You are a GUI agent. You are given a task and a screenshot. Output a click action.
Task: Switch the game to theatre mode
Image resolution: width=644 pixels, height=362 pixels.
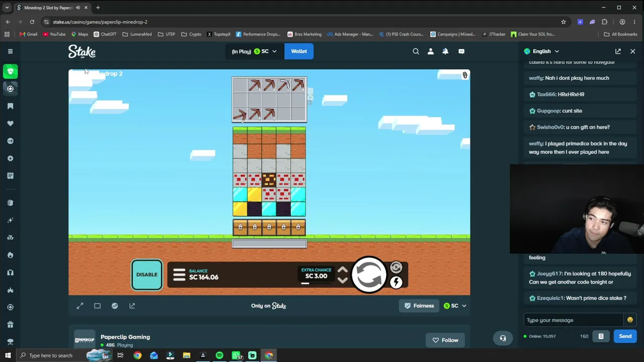(97, 306)
